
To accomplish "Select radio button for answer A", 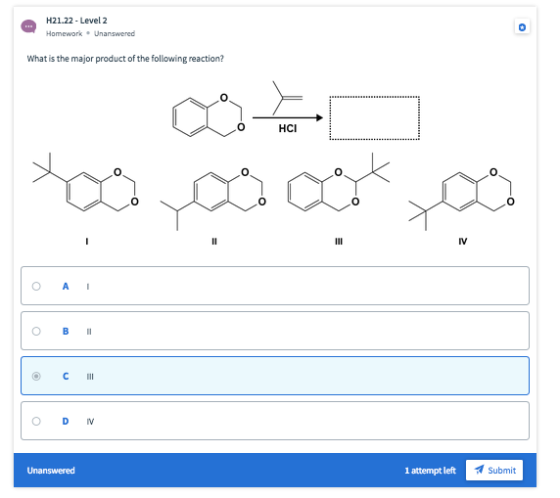I will point(36,286).
